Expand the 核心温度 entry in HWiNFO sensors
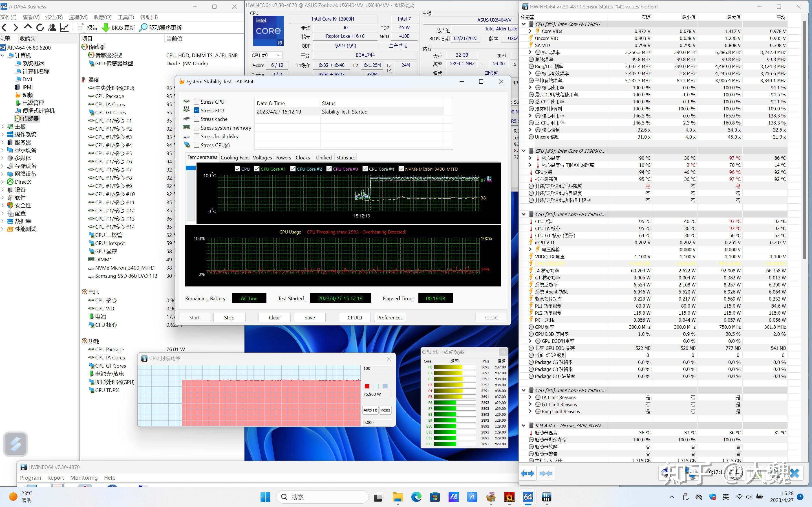Image resolution: width=812 pixels, height=507 pixels. [x=531, y=158]
